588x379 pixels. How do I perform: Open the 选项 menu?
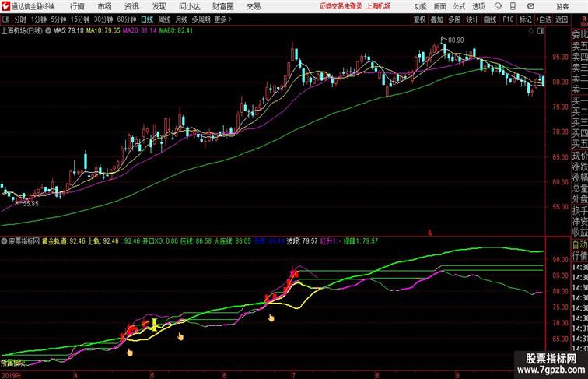tap(478, 6)
